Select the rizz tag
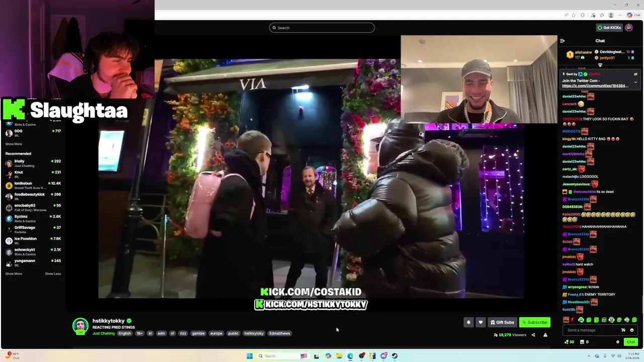Viewport: 644px width, 362px height. tap(183, 333)
